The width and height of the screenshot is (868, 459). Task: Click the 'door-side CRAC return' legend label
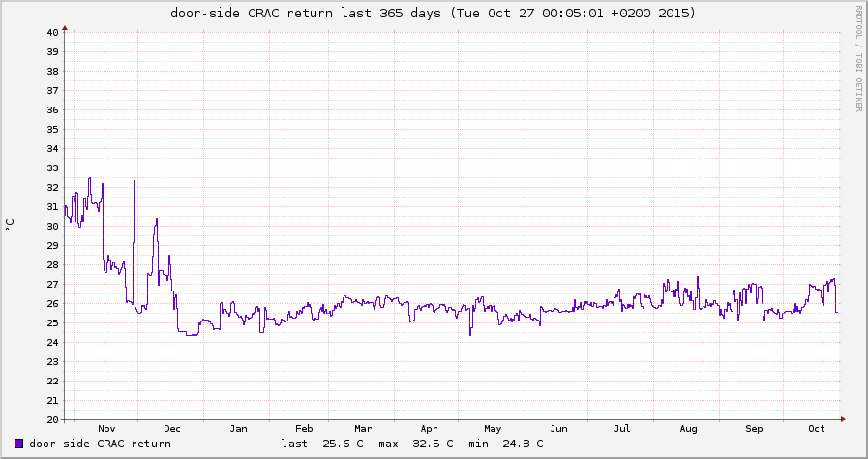101,444
